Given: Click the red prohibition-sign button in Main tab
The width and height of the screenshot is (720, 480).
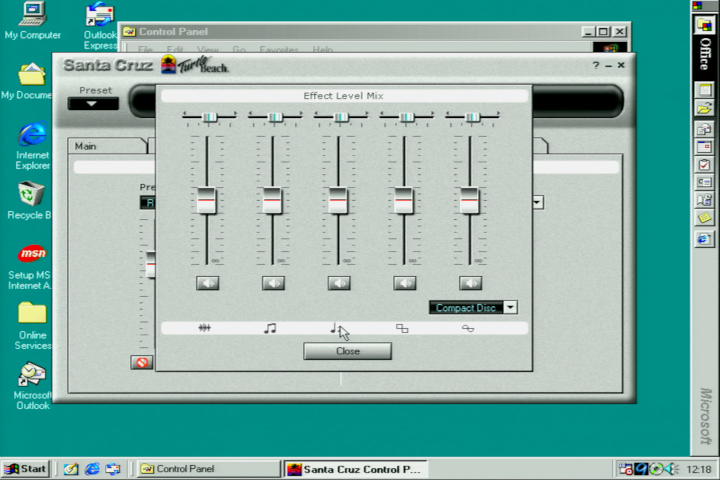Looking at the screenshot, I should coord(142,362).
